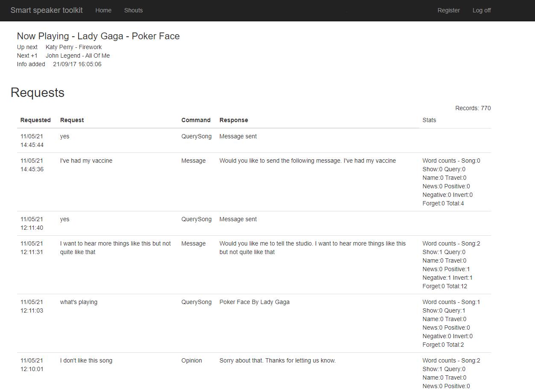
Task: Click the Stats column header
Action: pyautogui.click(x=429, y=120)
